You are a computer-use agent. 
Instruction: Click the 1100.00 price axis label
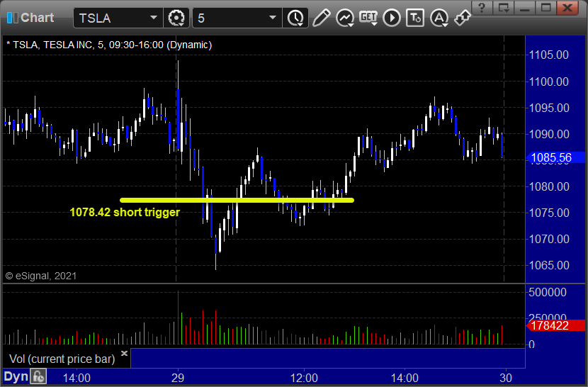pyautogui.click(x=548, y=82)
